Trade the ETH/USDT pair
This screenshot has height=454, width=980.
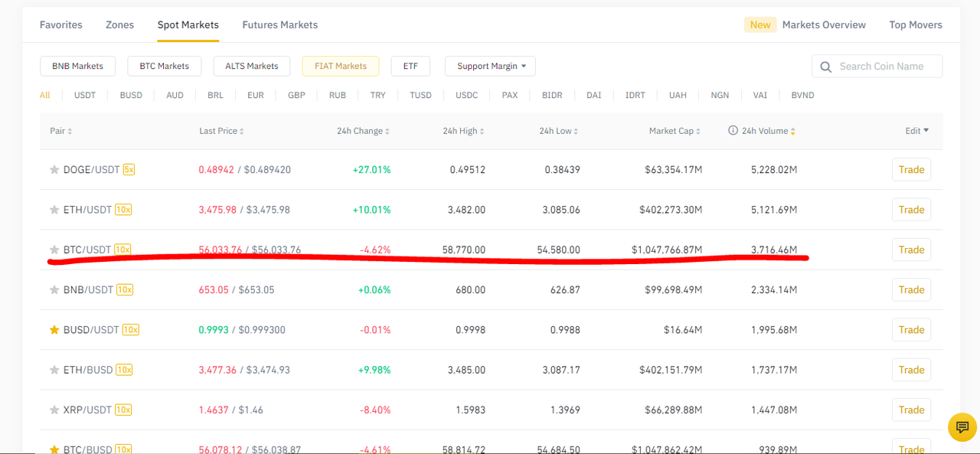point(911,210)
